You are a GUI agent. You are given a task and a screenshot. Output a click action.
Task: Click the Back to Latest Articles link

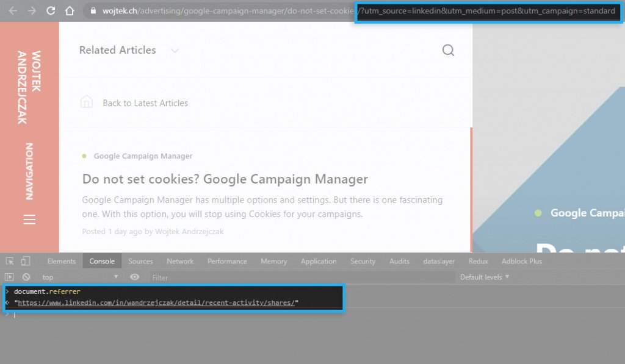[x=145, y=103]
